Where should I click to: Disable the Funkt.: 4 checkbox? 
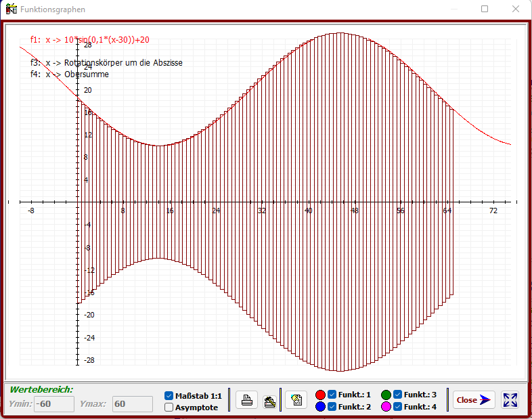tap(398, 407)
